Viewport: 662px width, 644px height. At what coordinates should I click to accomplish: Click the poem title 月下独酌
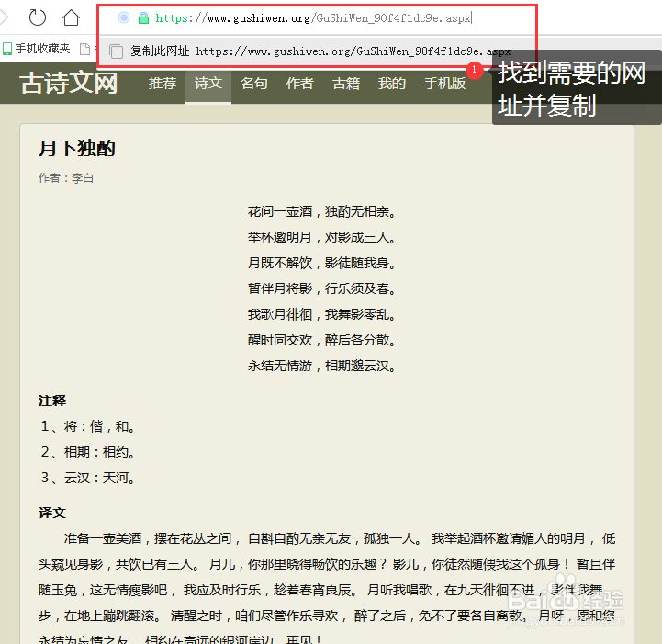pos(77,149)
